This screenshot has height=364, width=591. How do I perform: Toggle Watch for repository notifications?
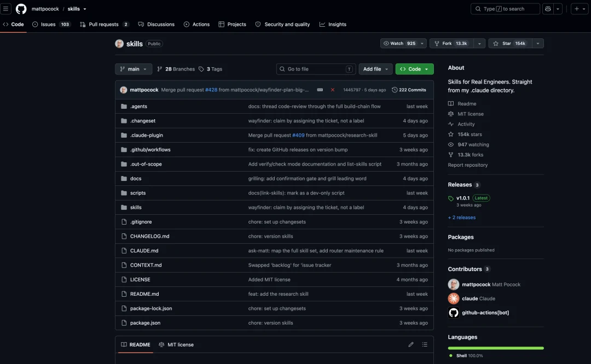tap(399, 43)
